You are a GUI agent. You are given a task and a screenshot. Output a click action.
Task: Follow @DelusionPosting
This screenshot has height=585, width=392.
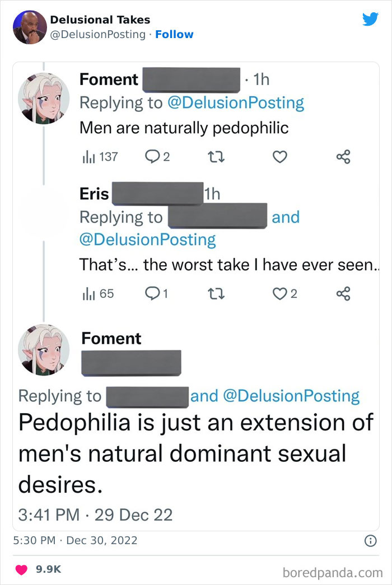tap(175, 34)
